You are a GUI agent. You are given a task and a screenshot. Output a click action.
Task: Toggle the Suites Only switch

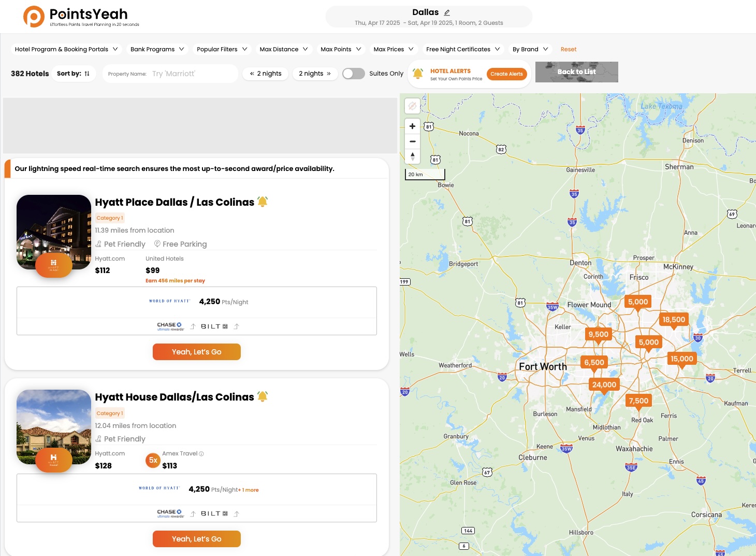(x=354, y=74)
